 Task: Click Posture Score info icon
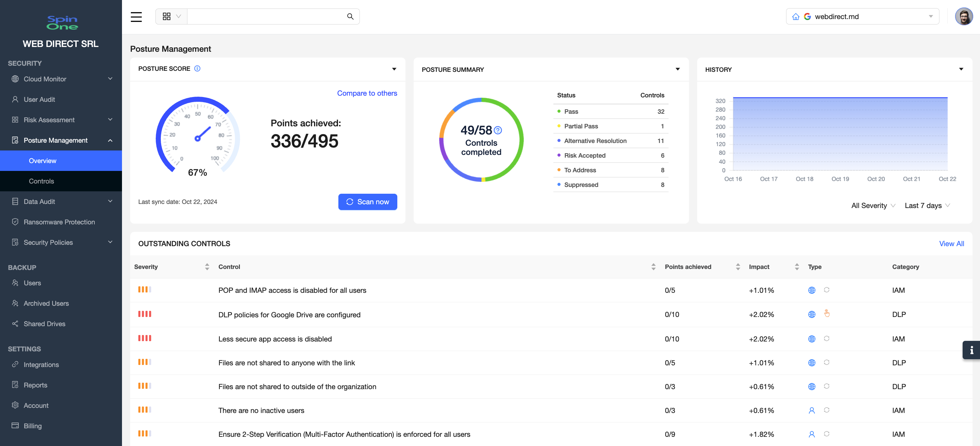[197, 68]
